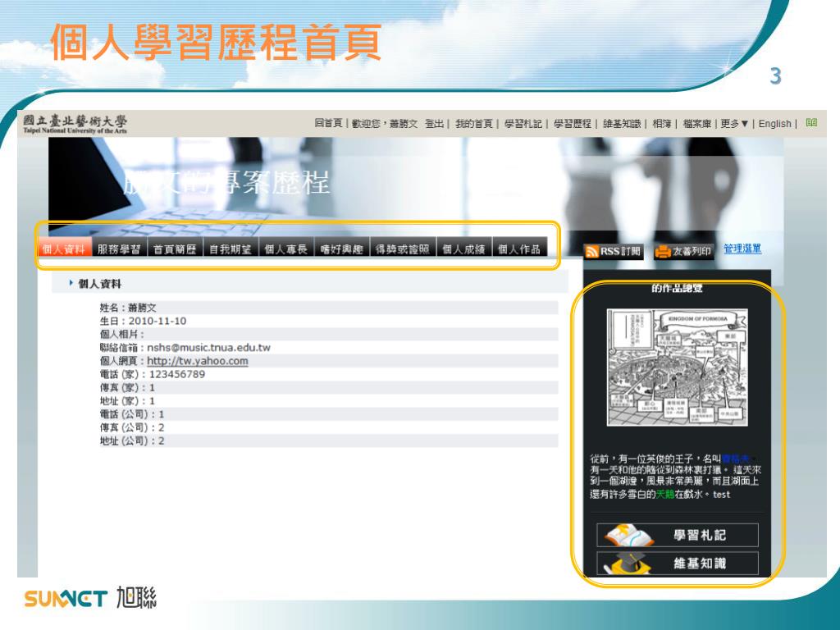Select the 首頁簡歷 tab
This screenshot has width=840, height=630.
click(x=175, y=249)
